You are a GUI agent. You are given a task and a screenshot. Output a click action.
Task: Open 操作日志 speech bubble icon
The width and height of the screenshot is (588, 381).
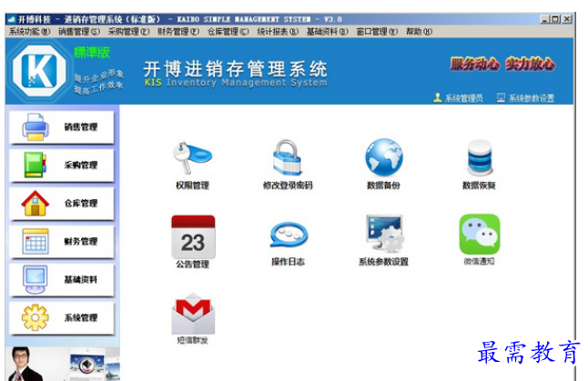tap(289, 236)
